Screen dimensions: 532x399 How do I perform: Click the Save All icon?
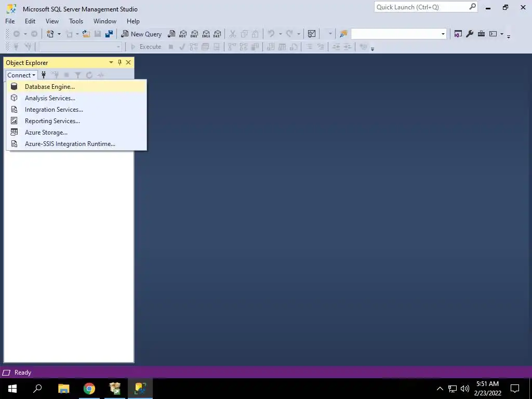pyautogui.click(x=109, y=34)
